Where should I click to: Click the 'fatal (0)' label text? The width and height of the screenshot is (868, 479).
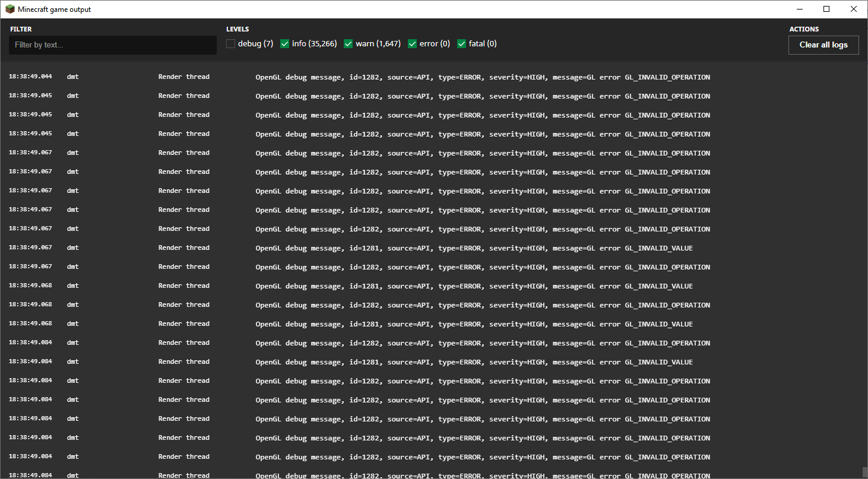483,44
